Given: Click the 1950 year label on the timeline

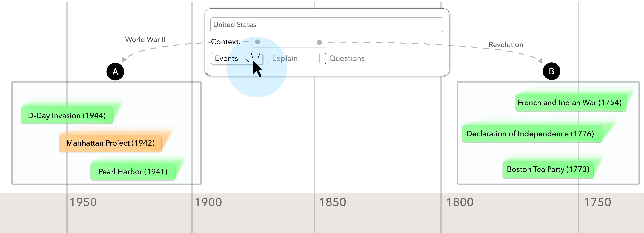Looking at the screenshot, I should [83, 202].
